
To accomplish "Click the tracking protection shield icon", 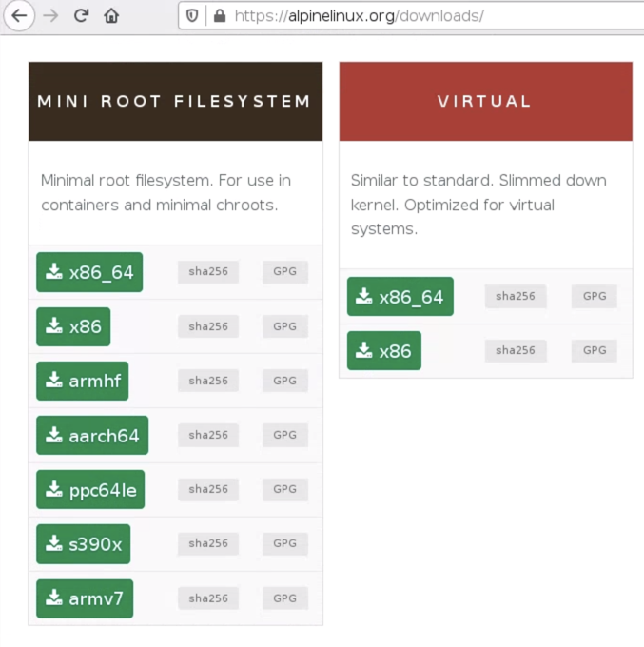I will (193, 16).
